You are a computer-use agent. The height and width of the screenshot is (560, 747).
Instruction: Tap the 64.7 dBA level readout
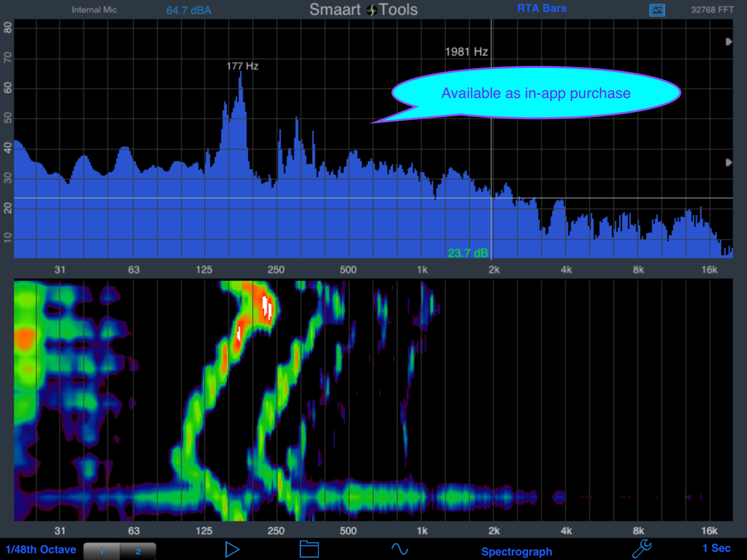click(189, 10)
